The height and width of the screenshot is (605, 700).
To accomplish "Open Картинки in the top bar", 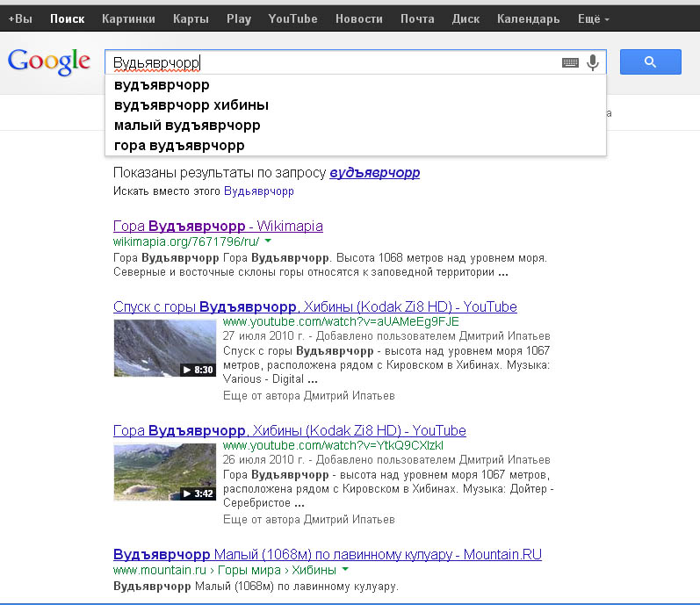I will [x=128, y=18].
